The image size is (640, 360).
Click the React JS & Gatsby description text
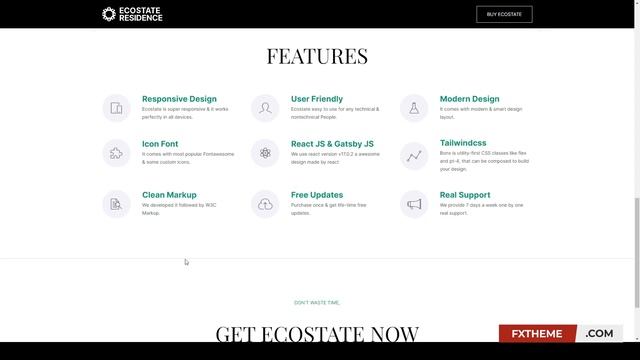335,158
